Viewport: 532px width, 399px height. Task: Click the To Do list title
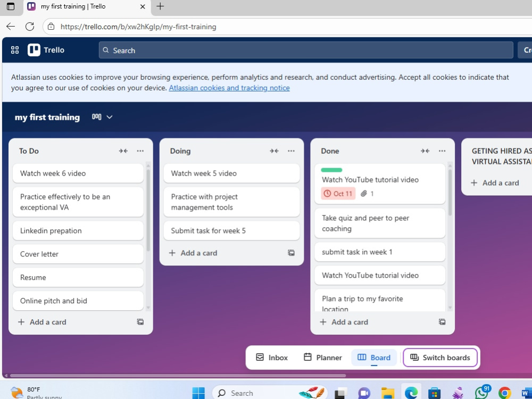coord(29,151)
